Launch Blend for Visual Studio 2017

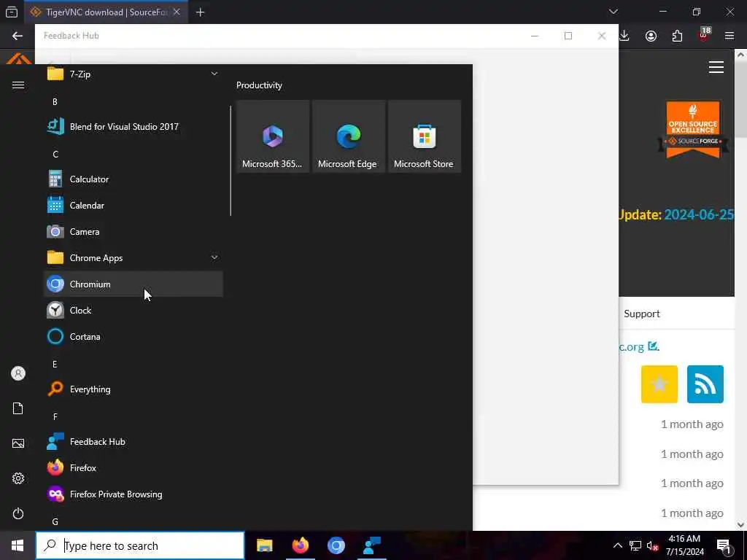pos(133,127)
